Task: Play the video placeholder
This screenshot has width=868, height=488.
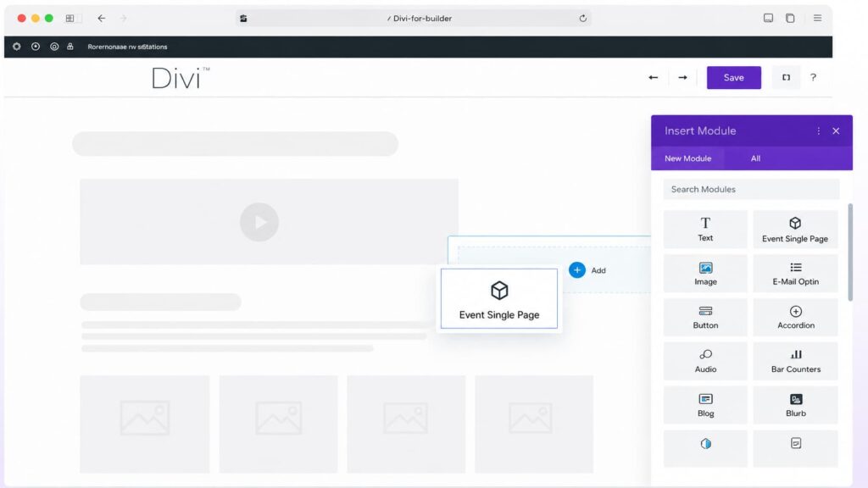Action: 259,222
